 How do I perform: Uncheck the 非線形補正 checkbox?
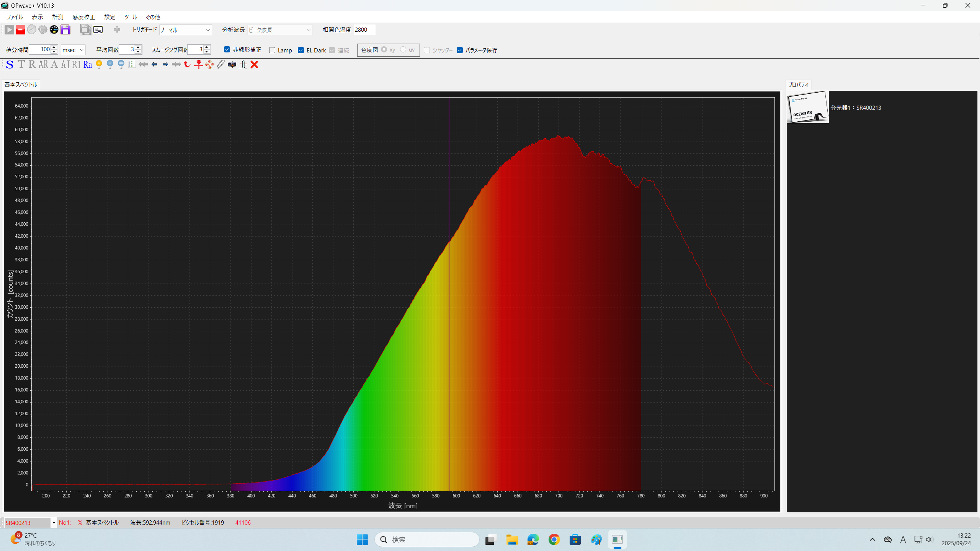pos(227,50)
